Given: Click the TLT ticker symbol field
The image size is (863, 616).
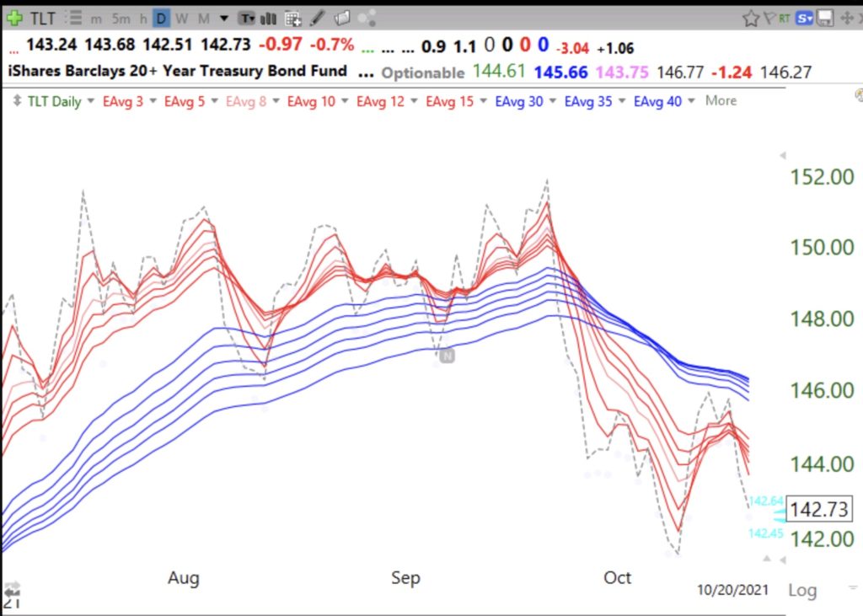Looking at the screenshot, I should tap(44, 18).
